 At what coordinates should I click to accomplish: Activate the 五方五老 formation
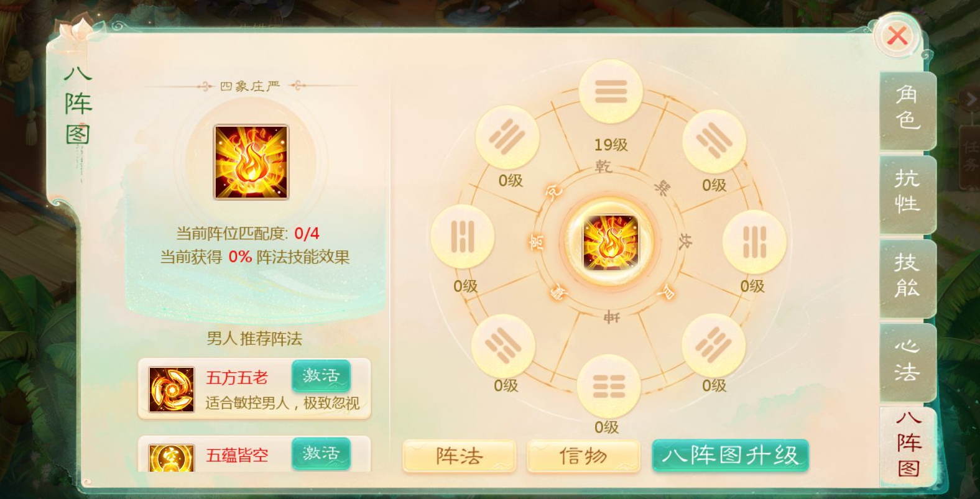tap(321, 376)
